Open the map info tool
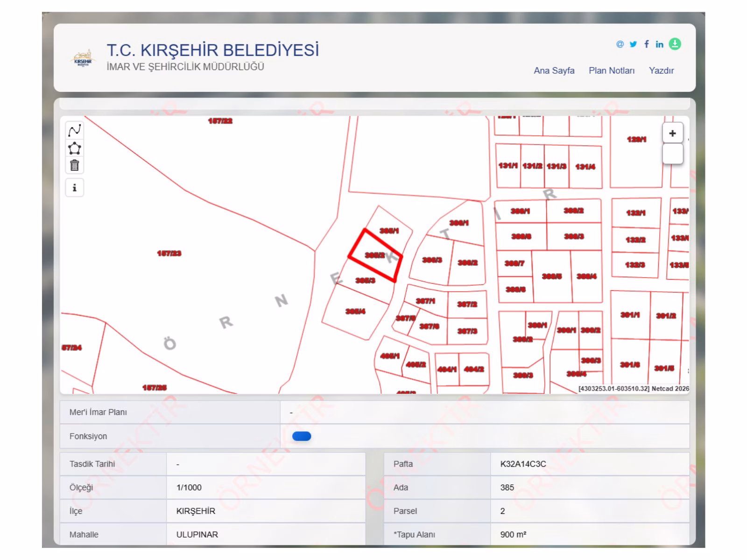Viewport: 747px width, 560px height. 75,188
